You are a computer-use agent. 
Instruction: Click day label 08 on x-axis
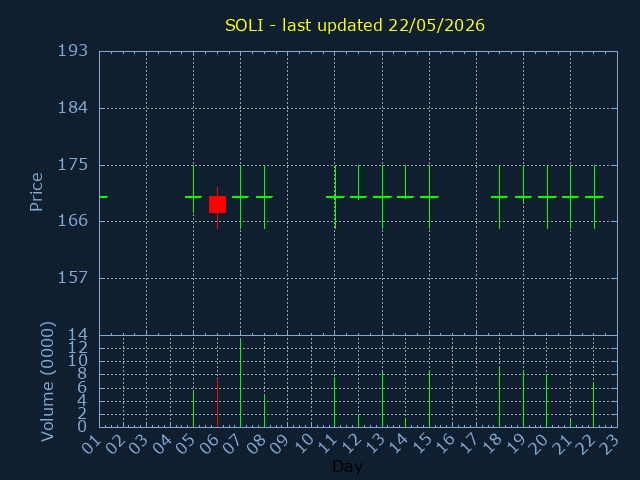click(256, 443)
